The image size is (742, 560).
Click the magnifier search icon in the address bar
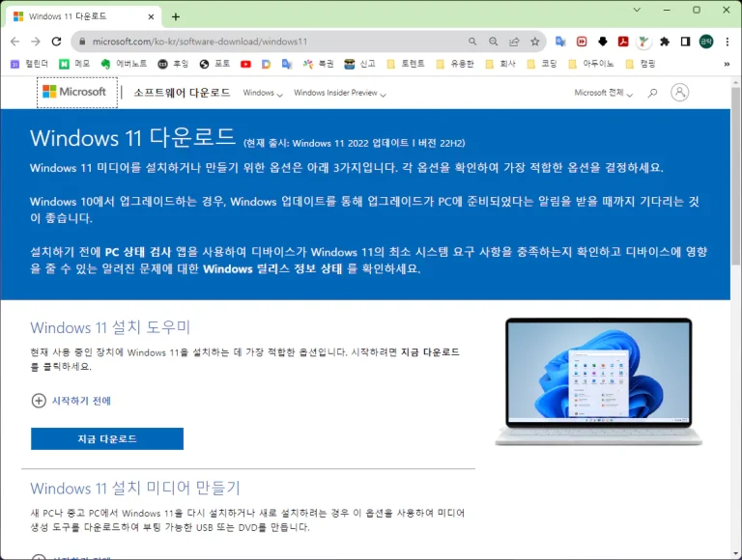point(472,42)
